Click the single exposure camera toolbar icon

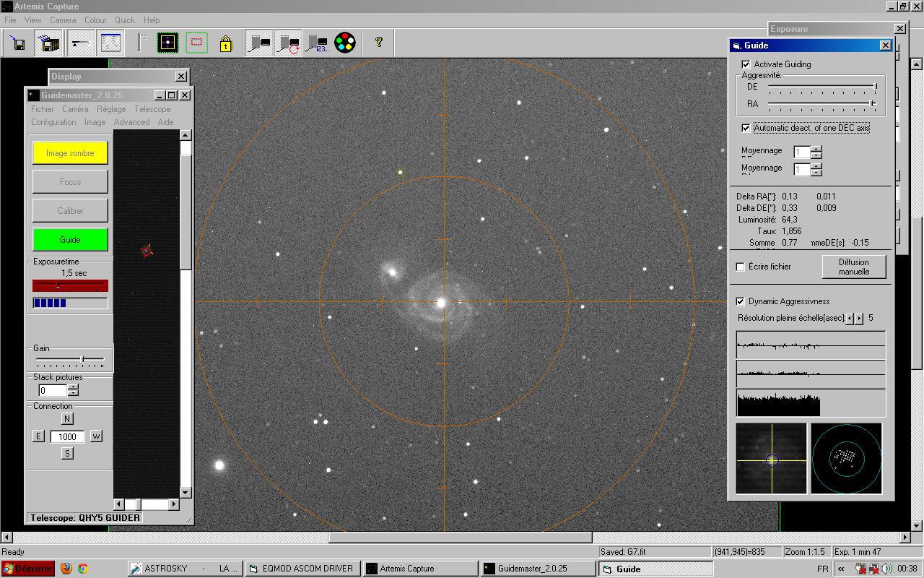pyautogui.click(x=259, y=43)
